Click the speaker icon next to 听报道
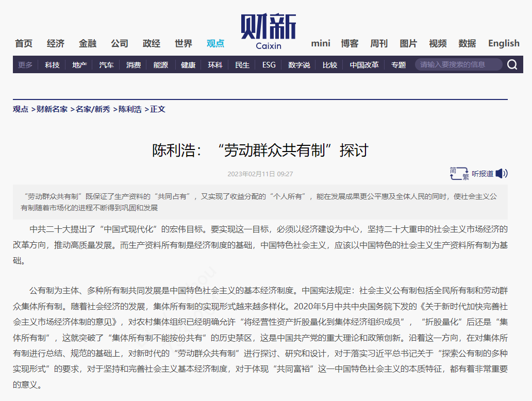532x401 pixels. (501, 174)
